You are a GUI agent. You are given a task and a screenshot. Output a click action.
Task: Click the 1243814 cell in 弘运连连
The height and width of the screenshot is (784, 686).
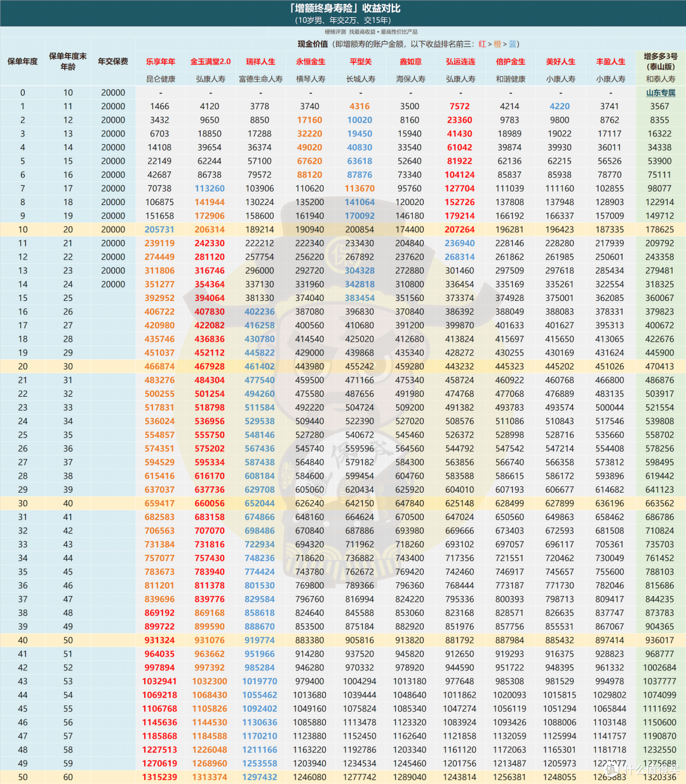460,777
